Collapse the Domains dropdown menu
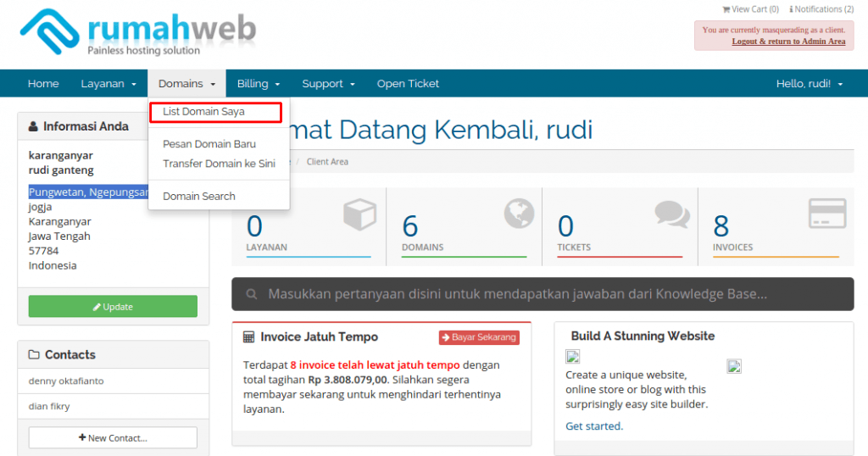Screen dimensions: 868x456 pos(186,84)
